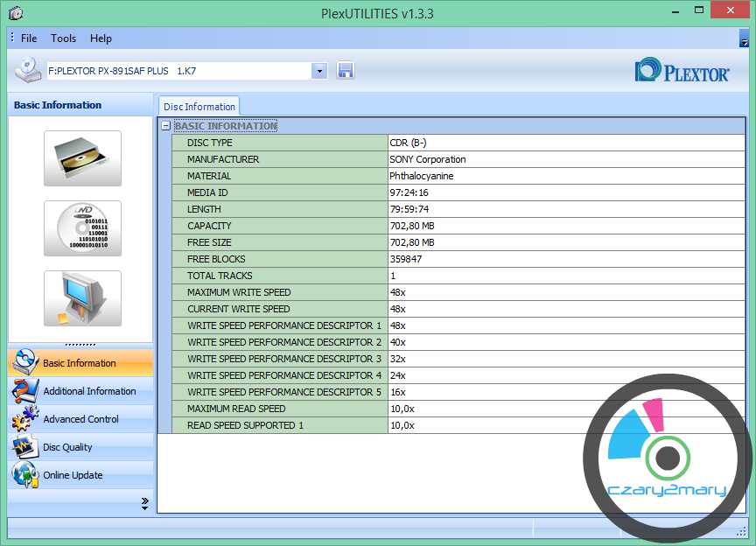Open the Tools menu
Viewport: 756px width, 546px height.
(63, 38)
